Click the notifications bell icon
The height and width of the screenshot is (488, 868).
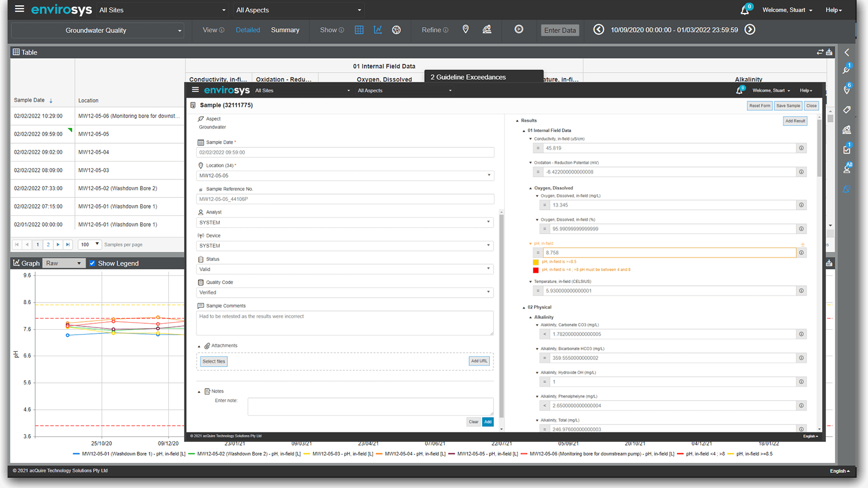[x=745, y=10]
